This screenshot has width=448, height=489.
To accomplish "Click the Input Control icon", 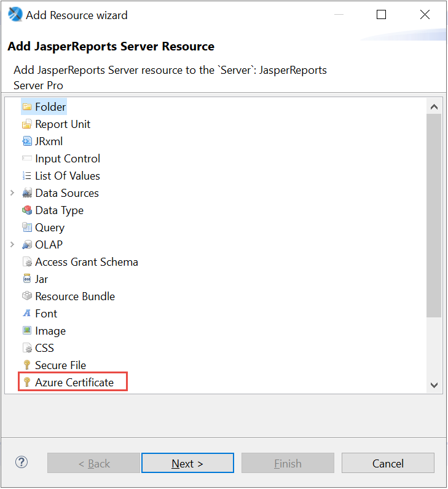I will (x=27, y=159).
